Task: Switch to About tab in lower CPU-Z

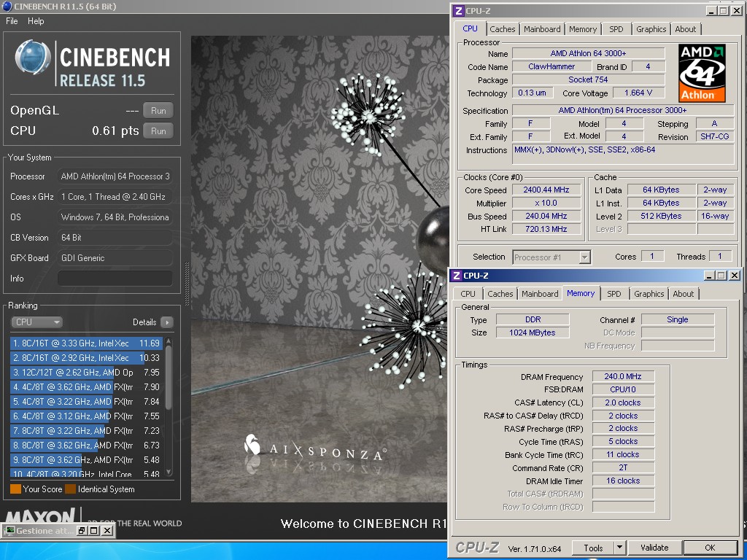Action: click(x=683, y=294)
